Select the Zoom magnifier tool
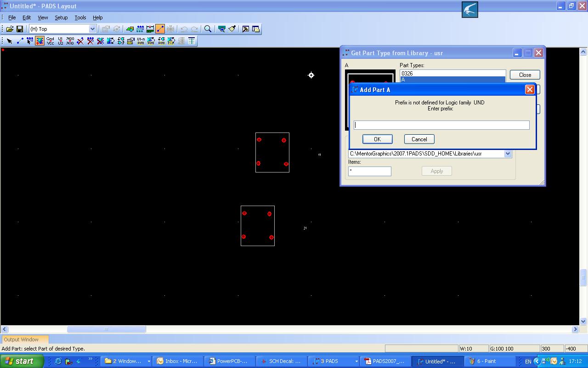 tap(208, 29)
